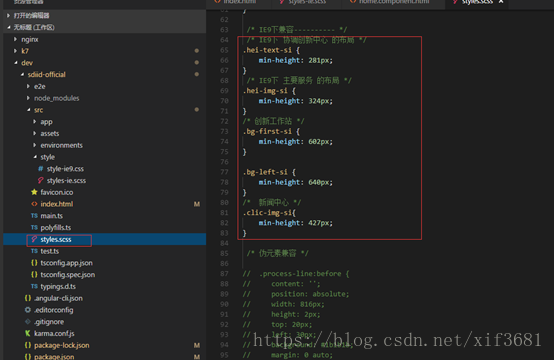Open tsconfig.app.json file
This screenshot has width=554, height=360.
click(66, 263)
